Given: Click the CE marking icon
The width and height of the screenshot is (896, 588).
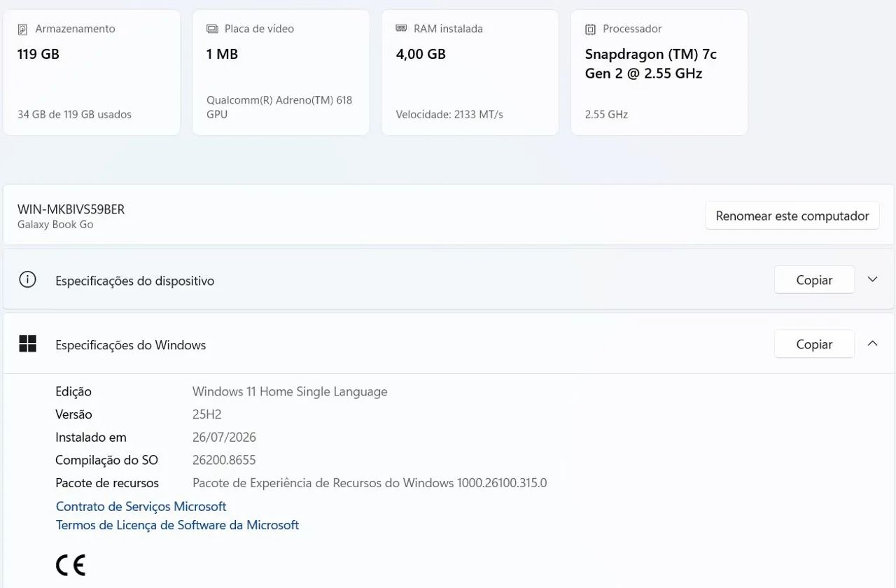Looking at the screenshot, I should coord(71,565).
